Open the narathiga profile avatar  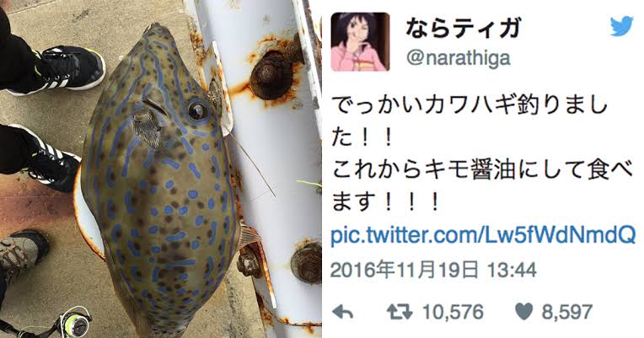pos(360,41)
